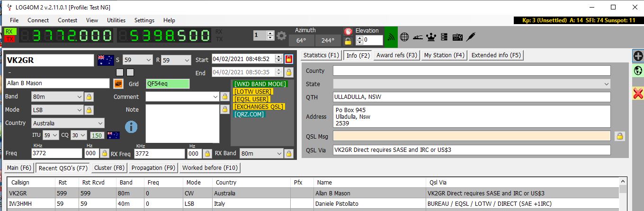Image resolution: width=644 pixels, height=211 pixels.
Task: Open the morse key CW keyer icon
Action: [x=418, y=36]
